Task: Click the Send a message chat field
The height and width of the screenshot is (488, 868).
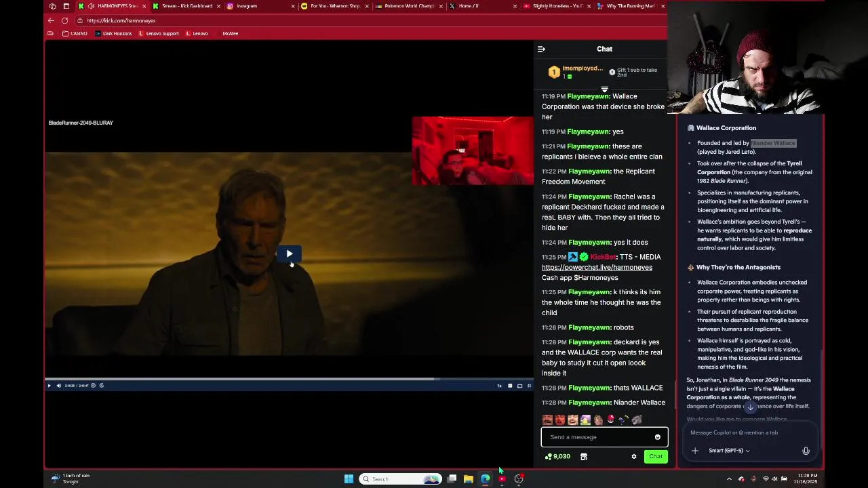Action: (604, 437)
